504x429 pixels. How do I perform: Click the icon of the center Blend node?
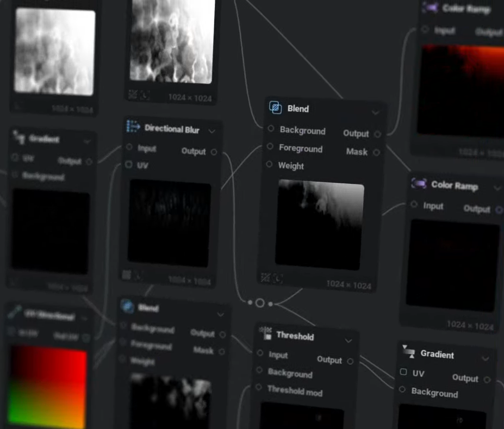coord(276,108)
